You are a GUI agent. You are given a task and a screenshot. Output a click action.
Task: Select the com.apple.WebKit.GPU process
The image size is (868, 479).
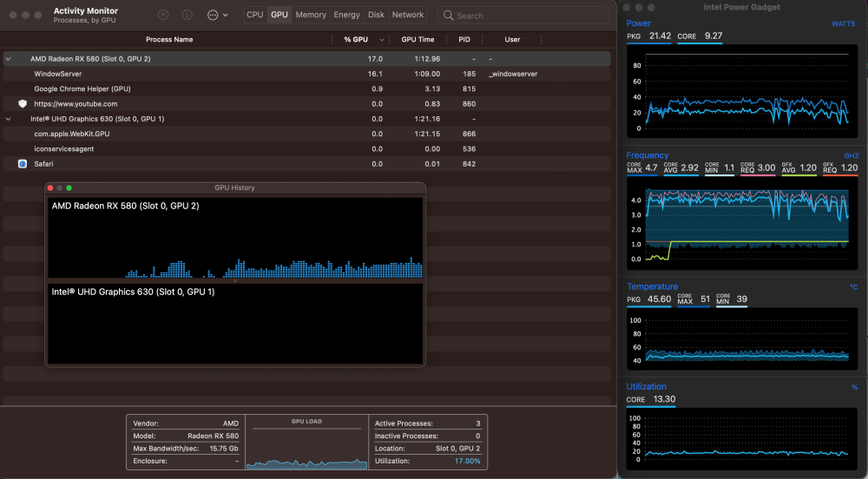pos(306,134)
